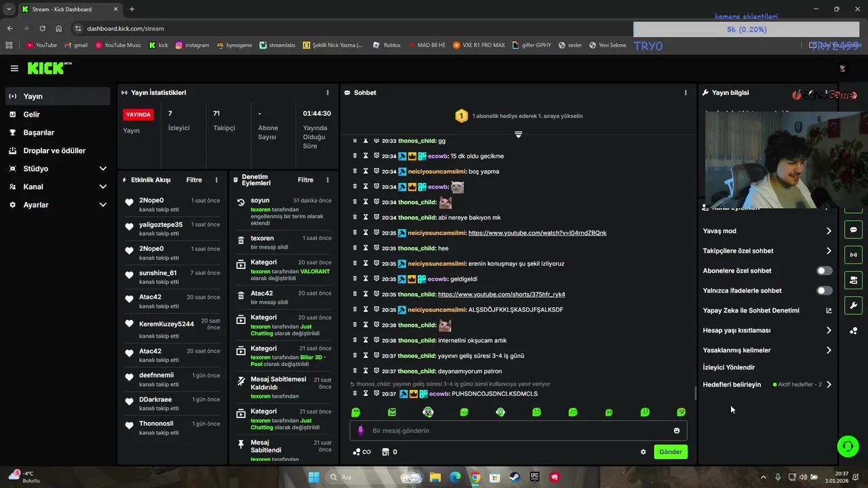The height and width of the screenshot is (488, 868).
Task: Timeout thonos_child via hourglass on 'hee' message
Action: 366,248
